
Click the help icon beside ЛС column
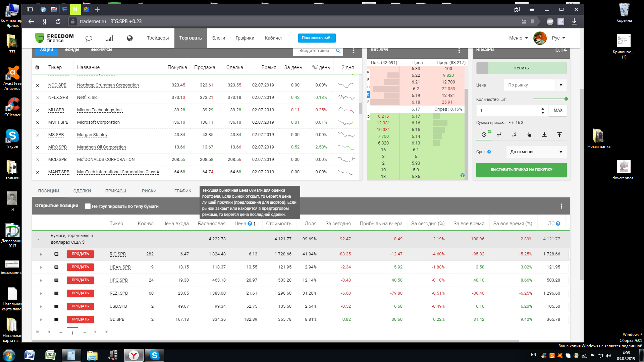[x=558, y=224]
